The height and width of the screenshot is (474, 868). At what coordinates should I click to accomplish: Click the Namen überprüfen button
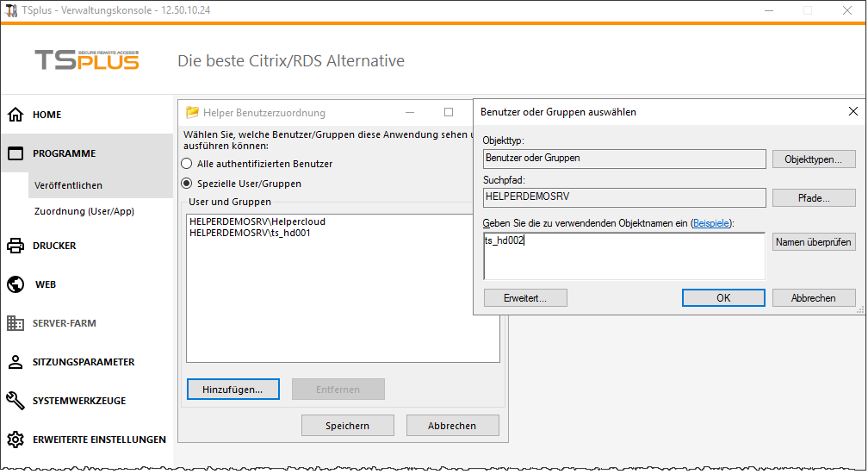pos(814,242)
